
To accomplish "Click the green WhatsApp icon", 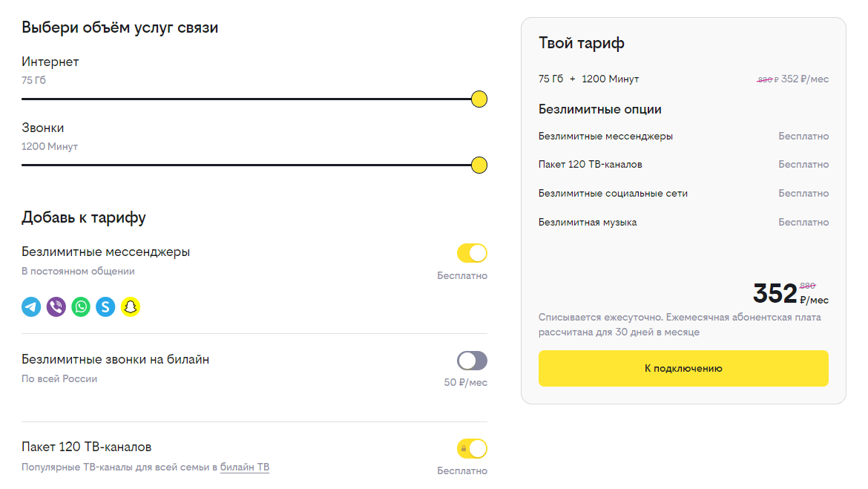I will (81, 306).
